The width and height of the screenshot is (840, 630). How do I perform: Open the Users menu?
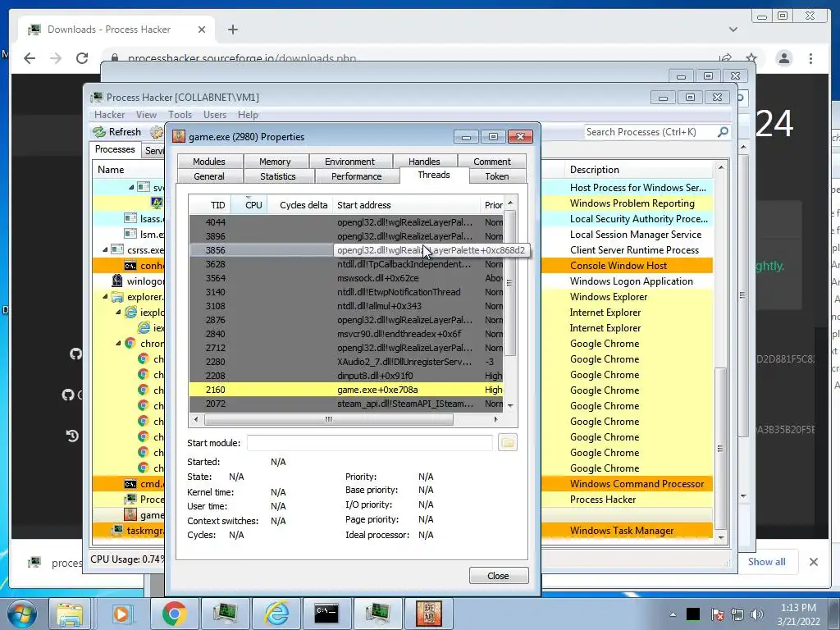pos(215,115)
